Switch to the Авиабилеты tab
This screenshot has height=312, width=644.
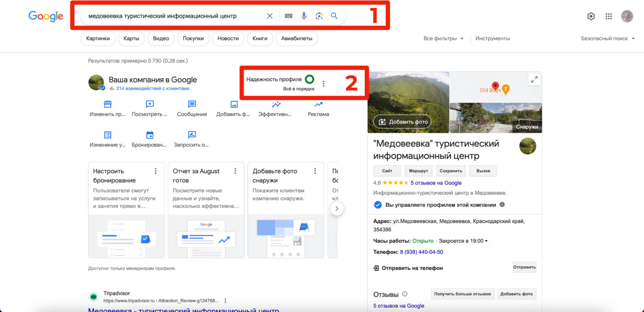(296, 39)
